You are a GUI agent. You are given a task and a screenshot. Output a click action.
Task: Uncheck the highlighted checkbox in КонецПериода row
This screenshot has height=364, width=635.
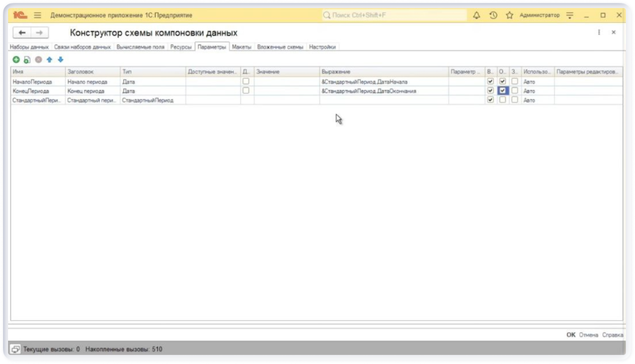502,90
